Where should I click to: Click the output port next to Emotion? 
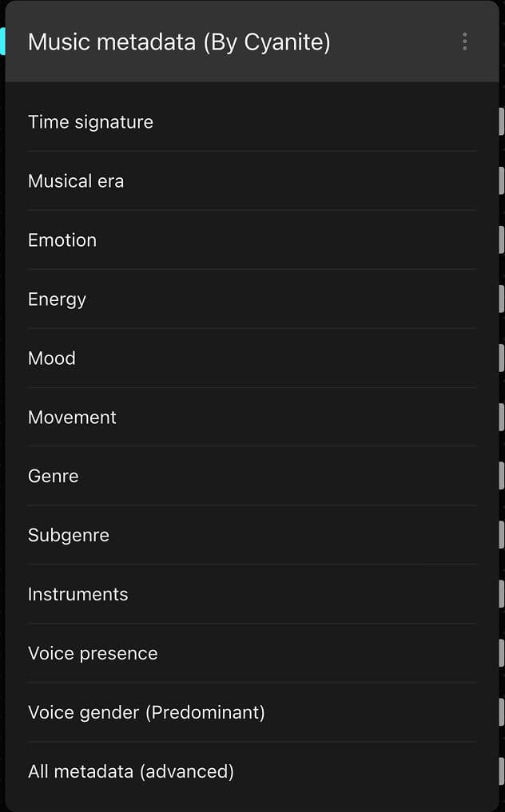point(501,240)
